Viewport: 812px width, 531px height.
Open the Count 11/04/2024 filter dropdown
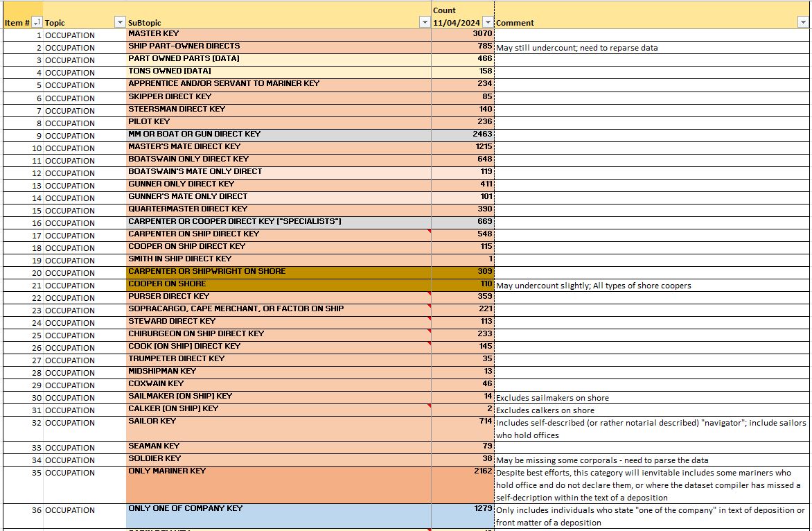(x=488, y=23)
